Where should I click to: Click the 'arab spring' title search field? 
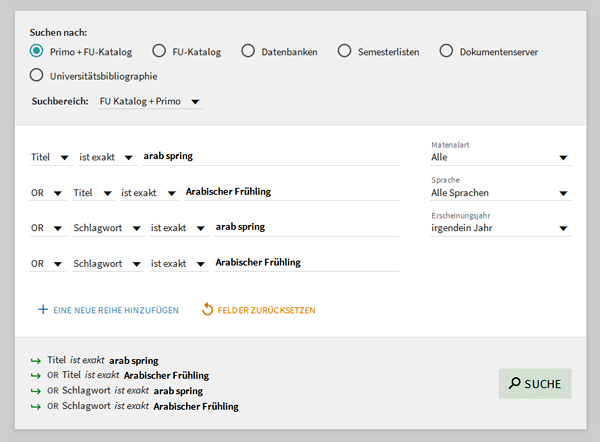271,157
